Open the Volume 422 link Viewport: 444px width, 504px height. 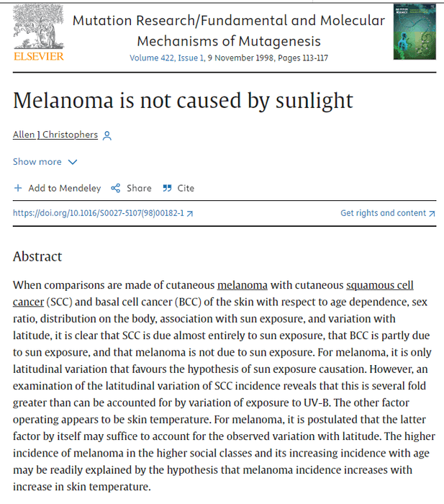click(153, 58)
